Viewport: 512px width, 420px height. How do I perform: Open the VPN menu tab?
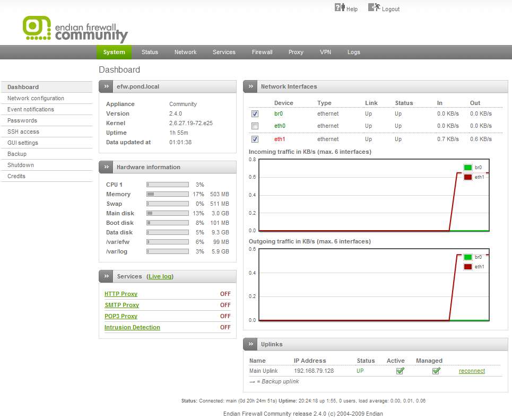point(325,52)
